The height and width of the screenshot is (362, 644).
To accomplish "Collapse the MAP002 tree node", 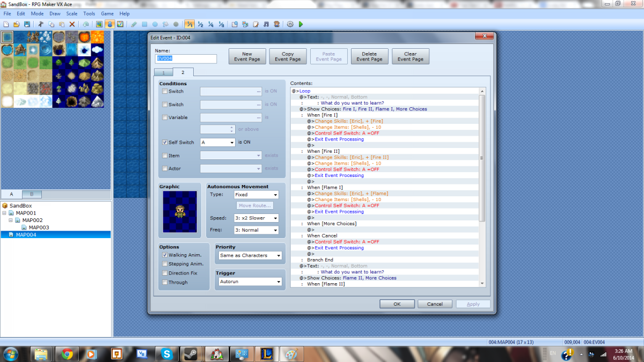I will tap(11, 220).
